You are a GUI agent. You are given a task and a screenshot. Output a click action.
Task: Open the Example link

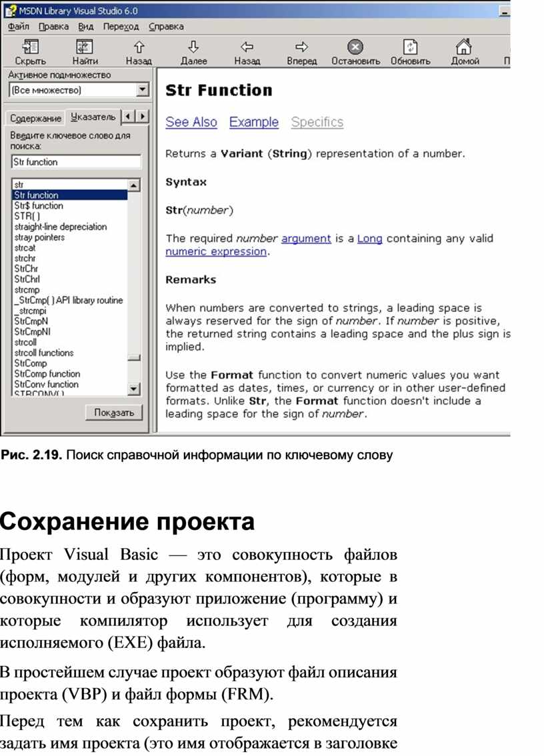(x=254, y=122)
